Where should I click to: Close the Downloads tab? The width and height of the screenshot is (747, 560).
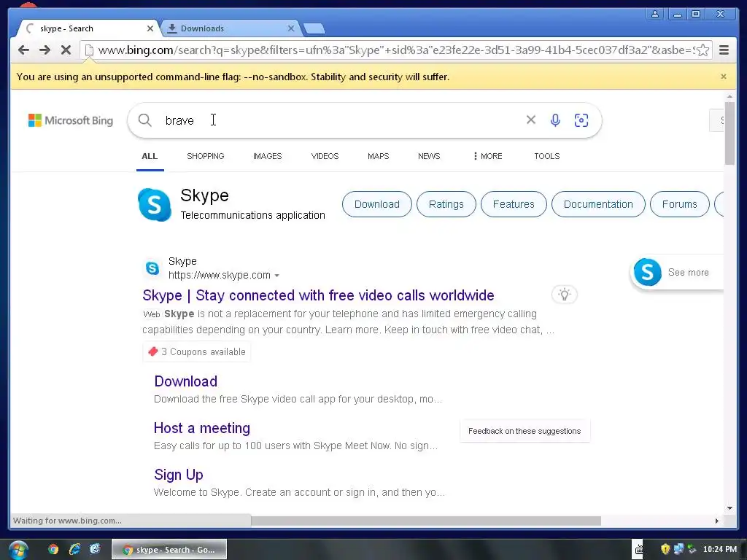tap(291, 28)
